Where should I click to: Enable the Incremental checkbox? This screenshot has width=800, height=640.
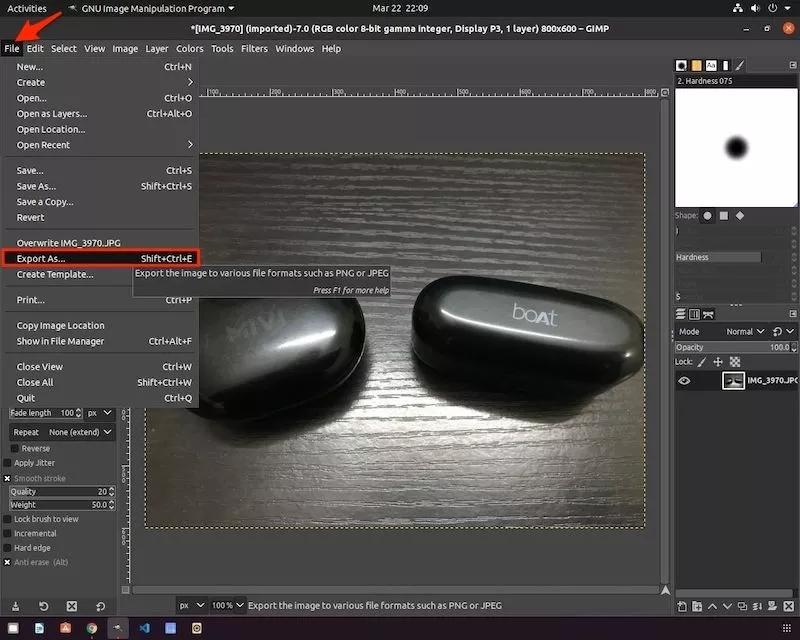(x=7, y=533)
